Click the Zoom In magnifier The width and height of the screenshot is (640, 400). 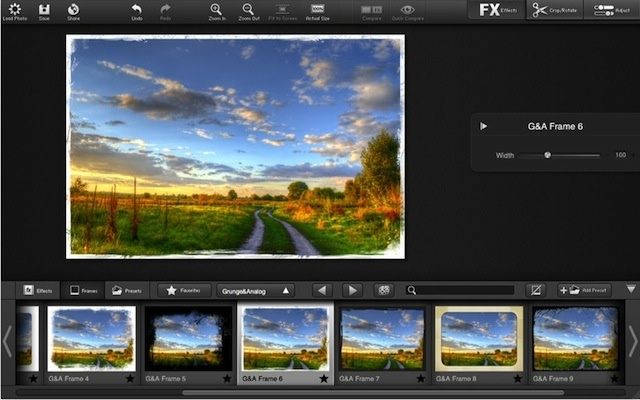[x=216, y=10]
